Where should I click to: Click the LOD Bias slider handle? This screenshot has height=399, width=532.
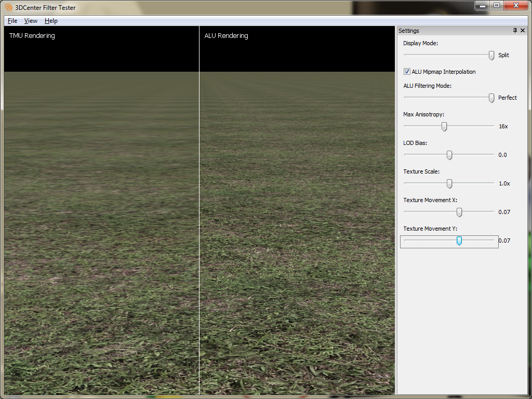coord(449,155)
